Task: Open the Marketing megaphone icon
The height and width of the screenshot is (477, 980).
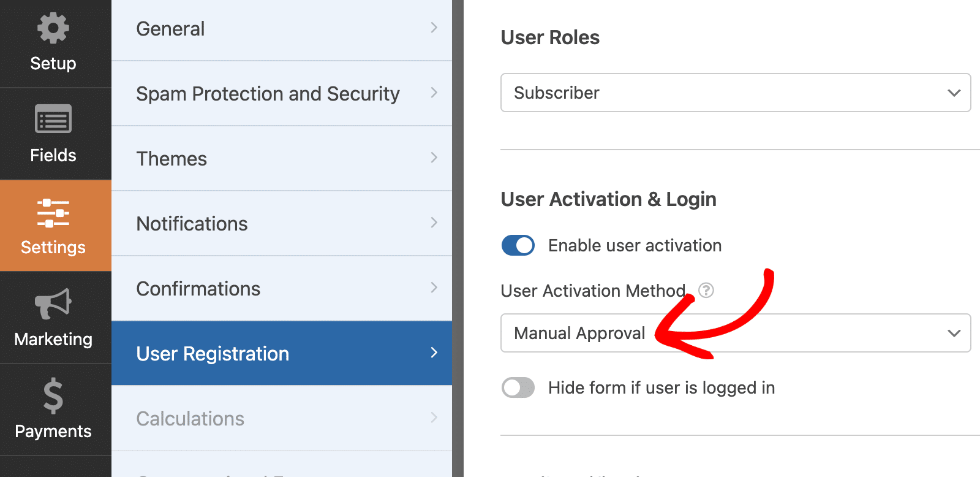Action: [53, 303]
